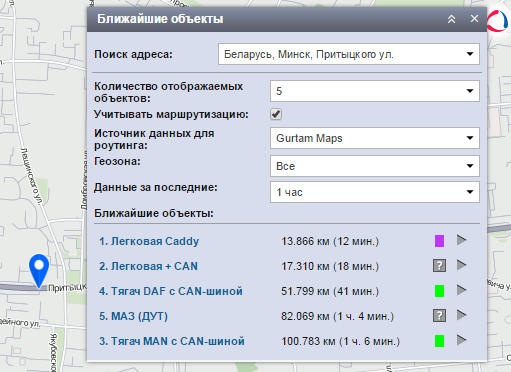The width and height of the screenshot is (511, 372).
Task: Play route arrow for Легковая Caddy
Action: click(x=461, y=240)
